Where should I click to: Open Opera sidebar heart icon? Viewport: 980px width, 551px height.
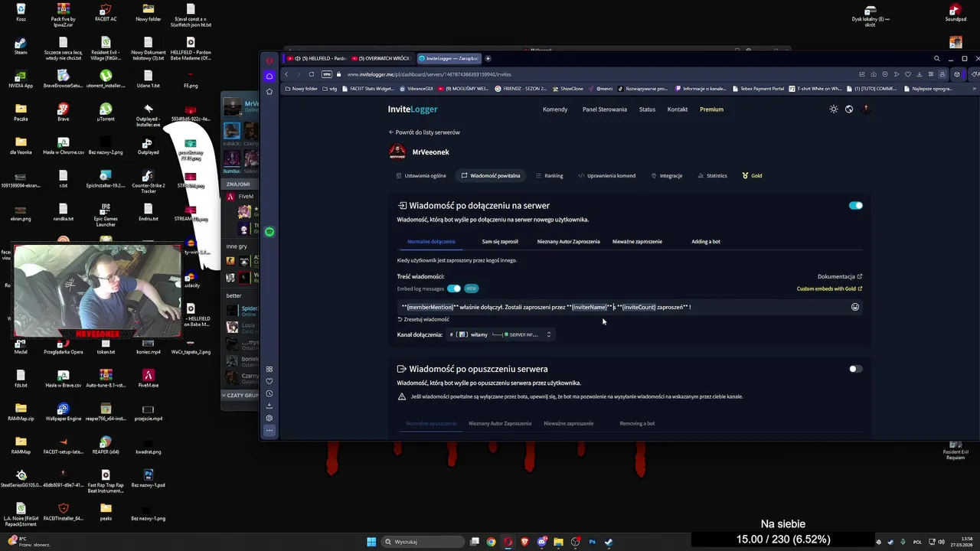[x=269, y=381]
